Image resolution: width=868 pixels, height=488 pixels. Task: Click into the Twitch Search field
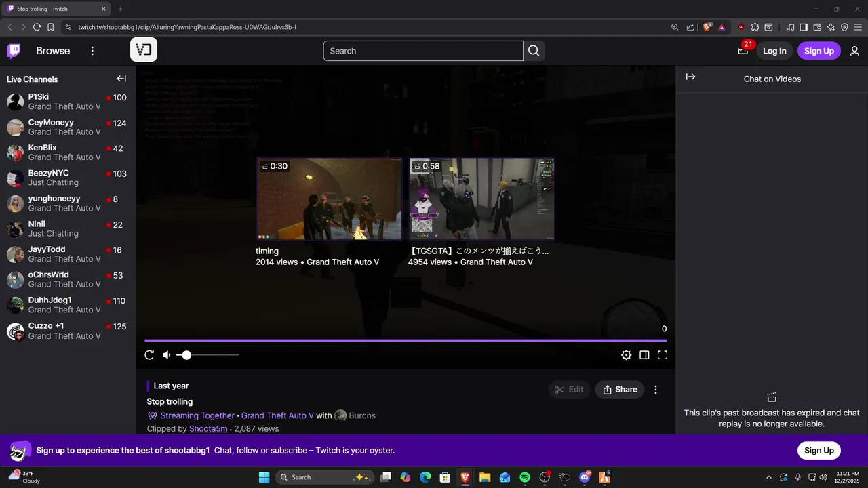pyautogui.click(x=423, y=51)
